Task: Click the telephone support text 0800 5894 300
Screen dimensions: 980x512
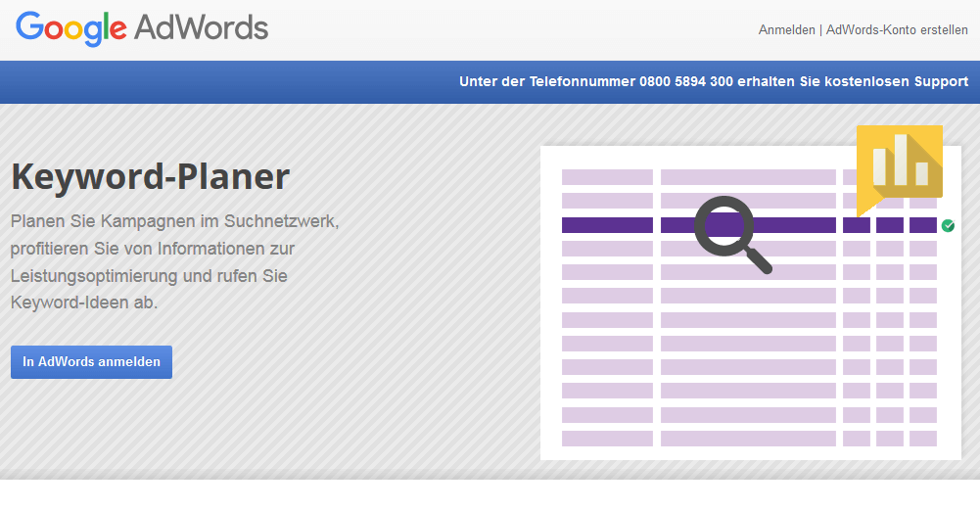Action: pos(714,82)
